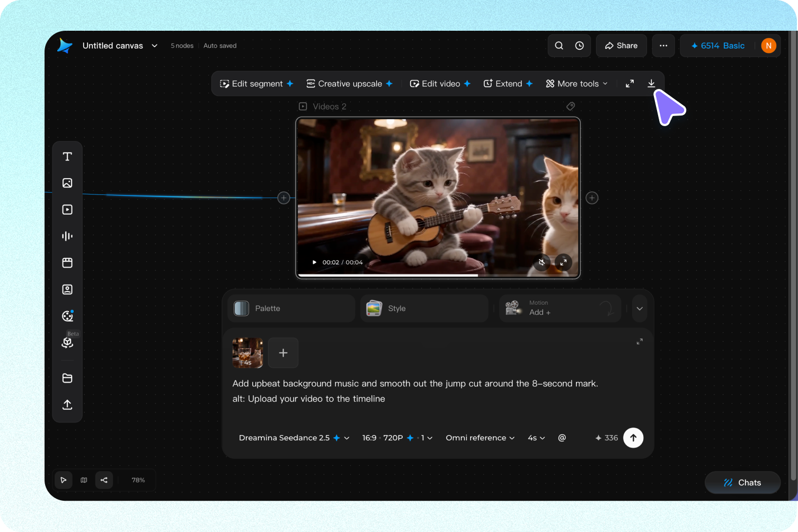Play the video in the player
Viewport: 798px width, 532px height.
point(314,262)
